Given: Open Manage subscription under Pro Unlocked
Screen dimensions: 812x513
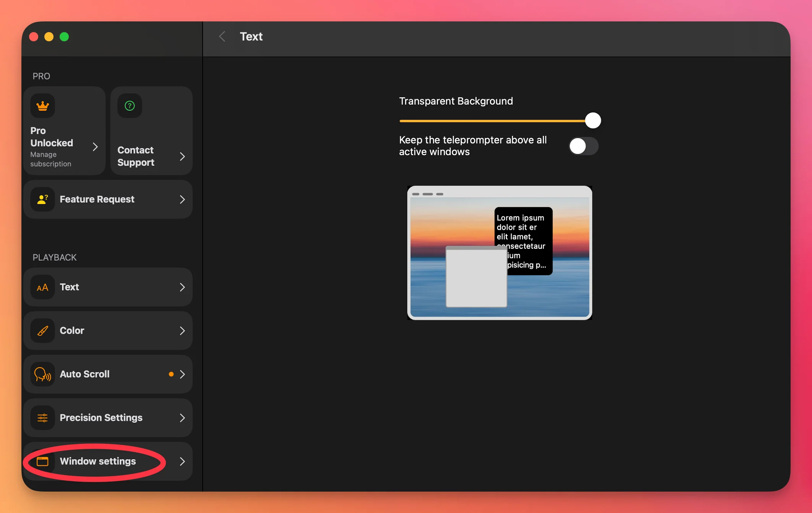Looking at the screenshot, I should [x=50, y=159].
